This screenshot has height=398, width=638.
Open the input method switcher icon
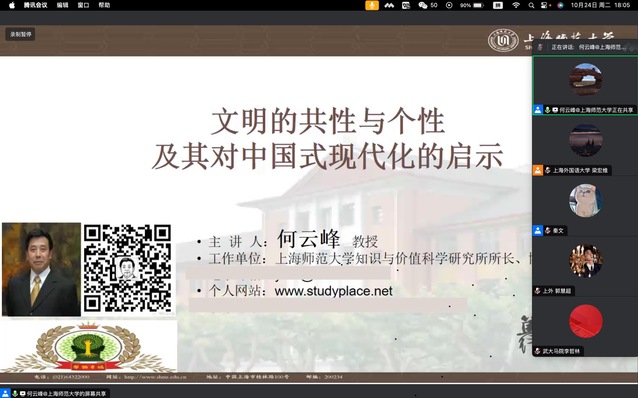click(498, 5)
